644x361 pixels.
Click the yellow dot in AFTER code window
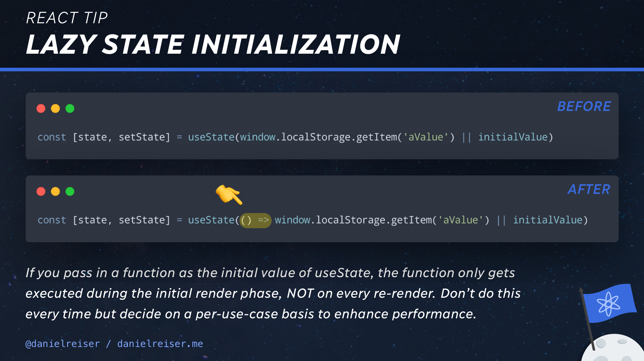pos(55,191)
